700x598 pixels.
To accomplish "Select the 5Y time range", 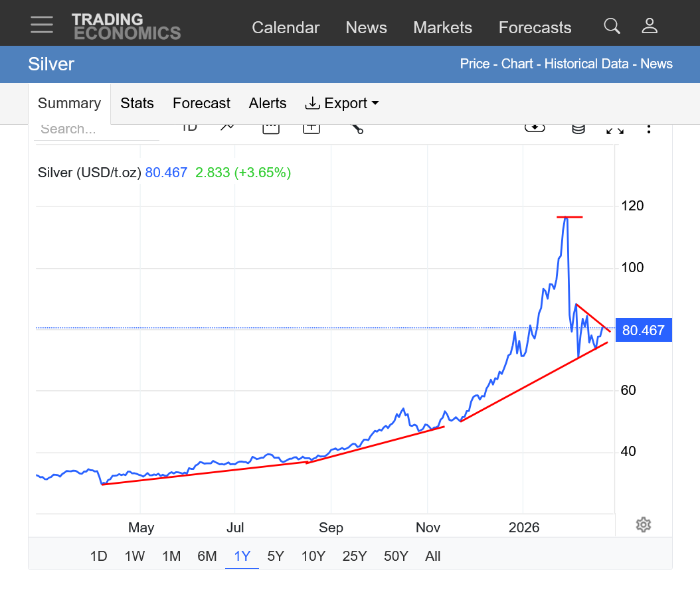I will tap(276, 556).
